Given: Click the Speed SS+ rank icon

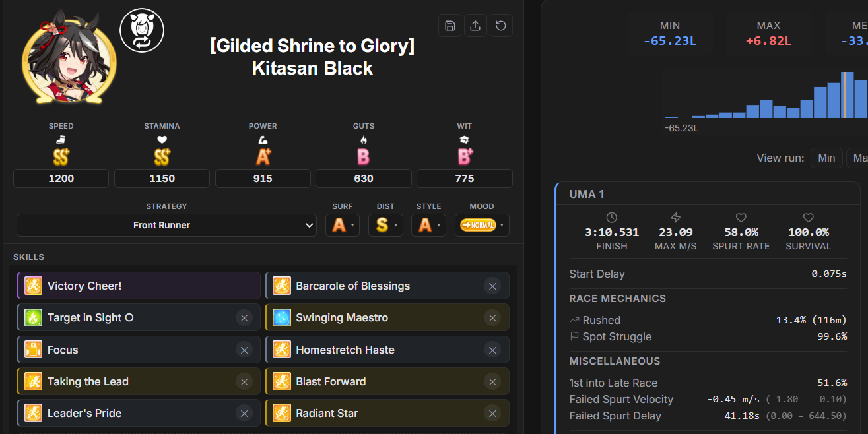Looking at the screenshot, I should point(61,156).
